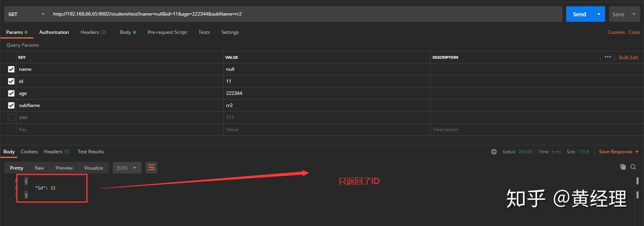Open the GET method dropdown

click(x=26, y=14)
